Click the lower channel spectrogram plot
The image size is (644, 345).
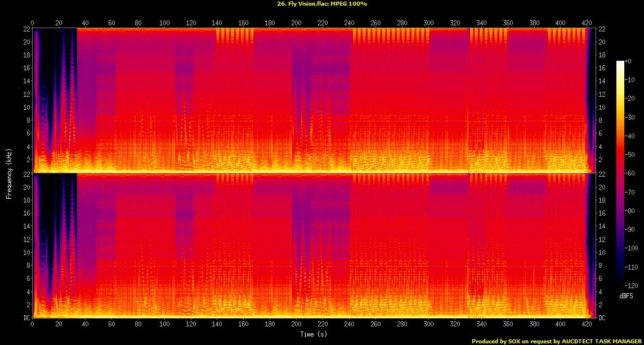[x=314, y=245]
